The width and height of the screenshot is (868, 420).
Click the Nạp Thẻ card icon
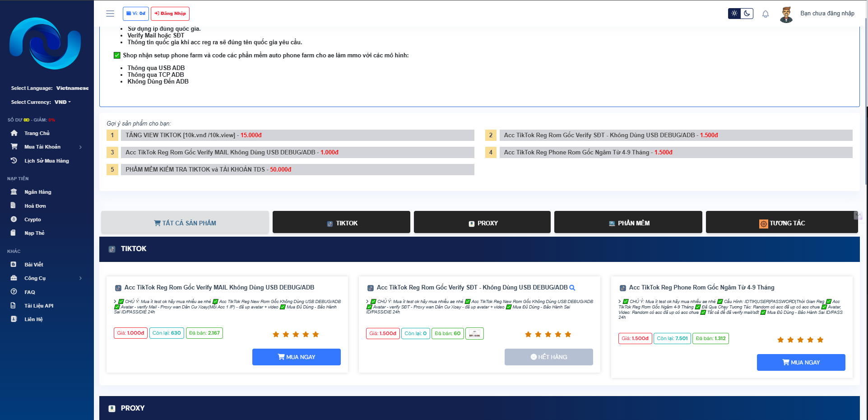click(x=13, y=233)
